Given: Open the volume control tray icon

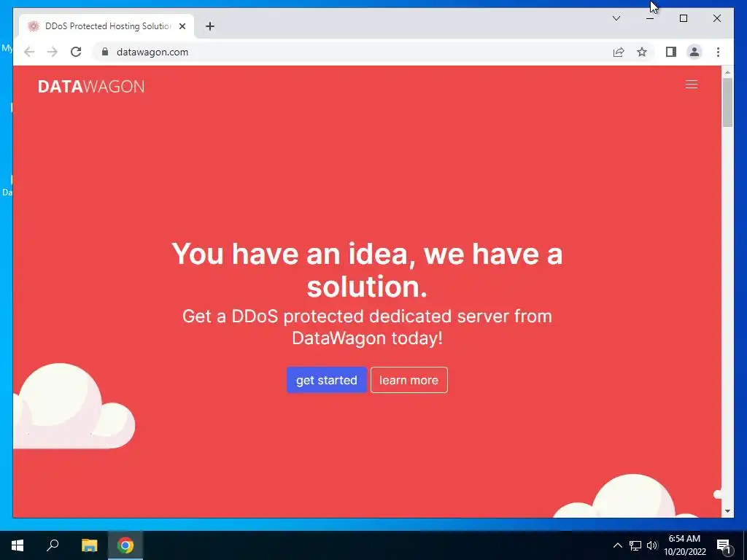Looking at the screenshot, I should [652, 545].
